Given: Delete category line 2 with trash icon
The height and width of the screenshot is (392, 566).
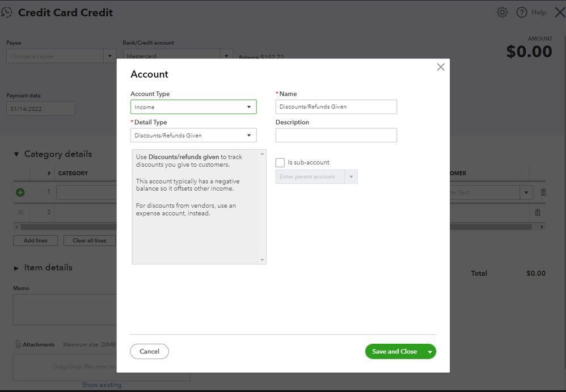Looking at the screenshot, I should pyautogui.click(x=538, y=212).
